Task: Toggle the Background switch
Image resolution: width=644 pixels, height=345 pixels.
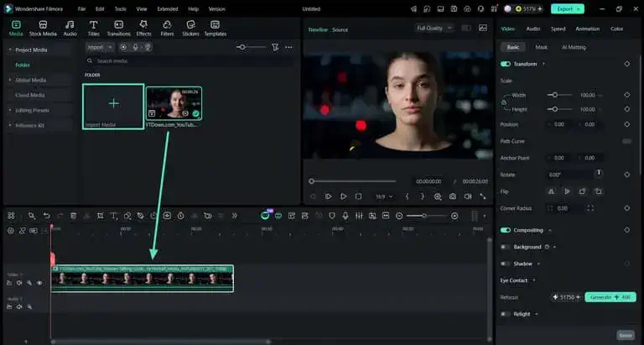Action: coord(505,247)
